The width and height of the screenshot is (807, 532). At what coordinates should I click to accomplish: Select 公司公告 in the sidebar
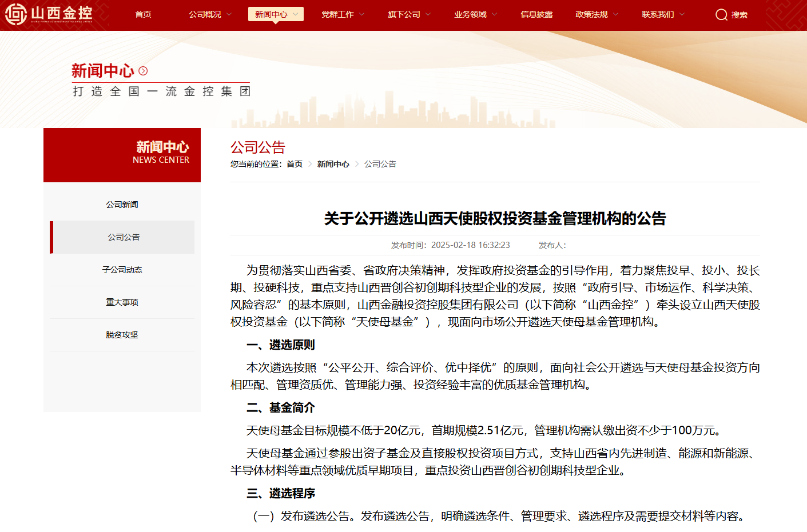124,237
